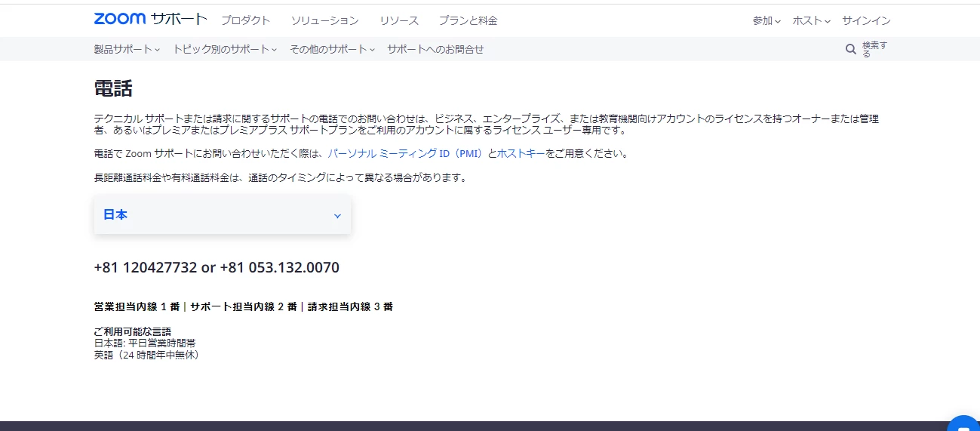This screenshot has height=431, width=980.
Task: Expand the 参加 dropdown
Action: pyautogui.click(x=766, y=21)
